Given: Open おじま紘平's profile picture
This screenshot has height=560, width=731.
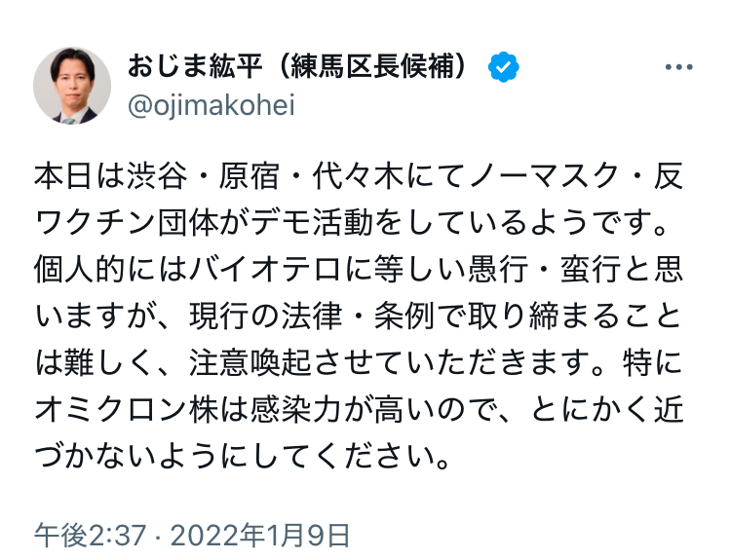Looking at the screenshot, I should click(x=72, y=86).
